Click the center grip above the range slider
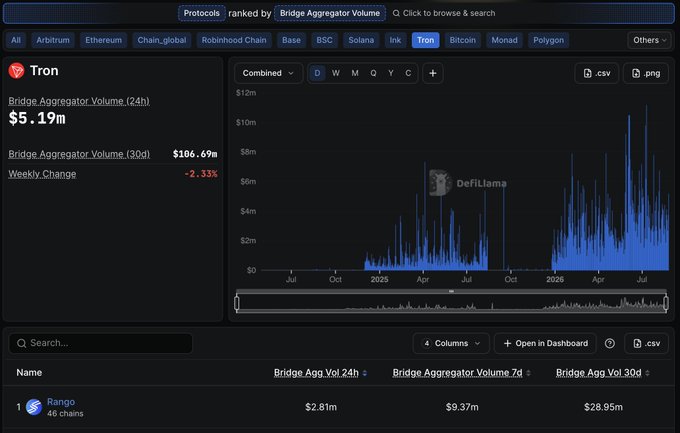 [x=451, y=292]
